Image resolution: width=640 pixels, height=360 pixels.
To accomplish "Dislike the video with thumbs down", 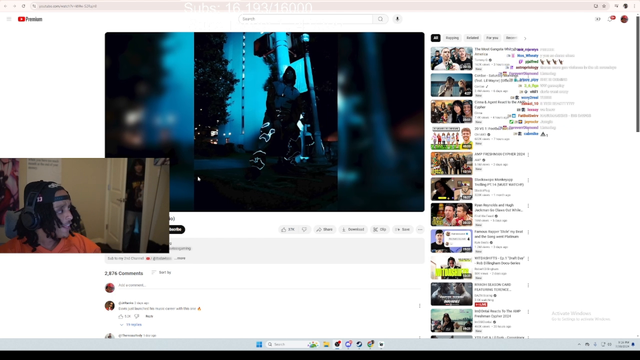I will tap(304, 229).
